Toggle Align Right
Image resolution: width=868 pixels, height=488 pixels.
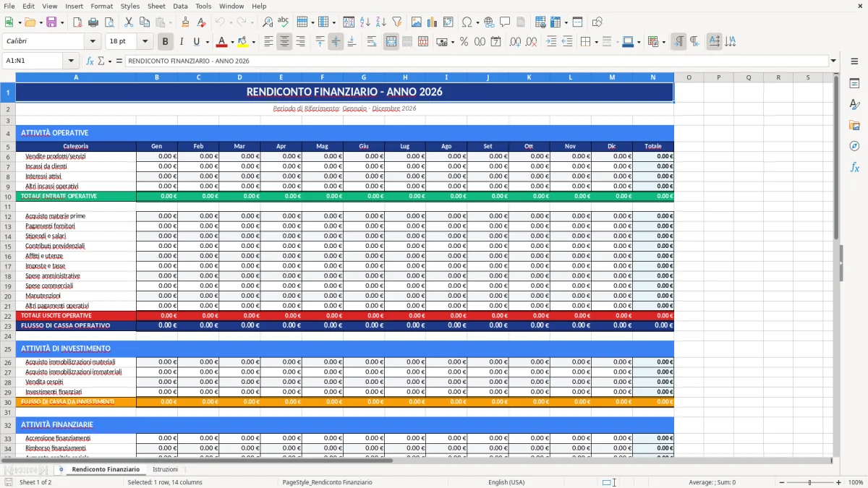(x=300, y=42)
